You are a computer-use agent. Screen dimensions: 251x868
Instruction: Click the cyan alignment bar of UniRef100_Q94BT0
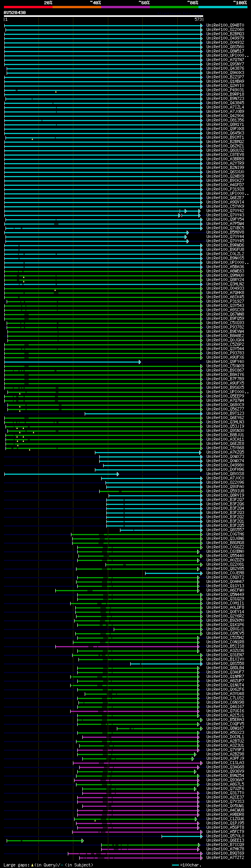104,25
